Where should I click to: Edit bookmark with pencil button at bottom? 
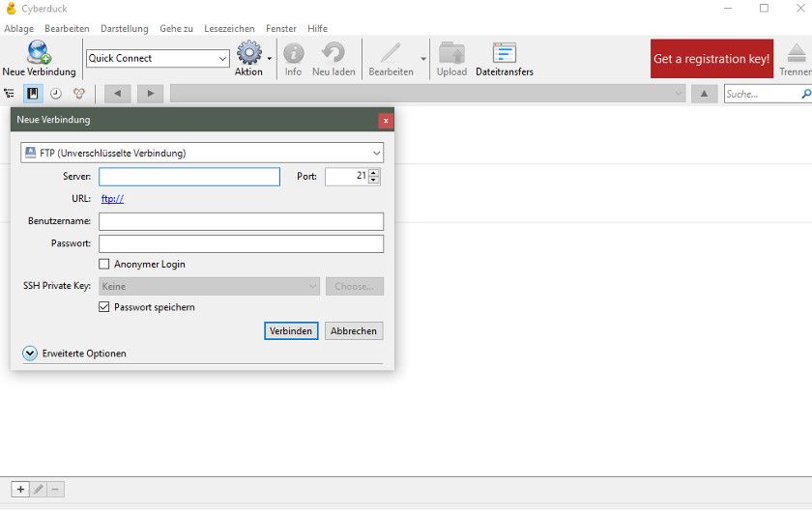pyautogui.click(x=39, y=489)
